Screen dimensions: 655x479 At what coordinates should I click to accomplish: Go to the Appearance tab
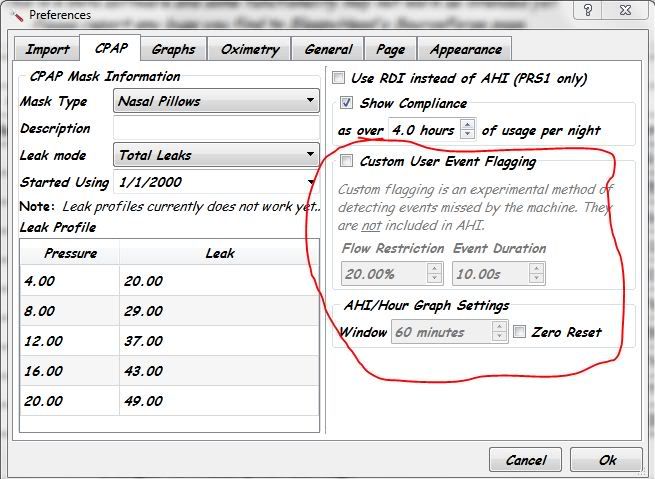[468, 49]
